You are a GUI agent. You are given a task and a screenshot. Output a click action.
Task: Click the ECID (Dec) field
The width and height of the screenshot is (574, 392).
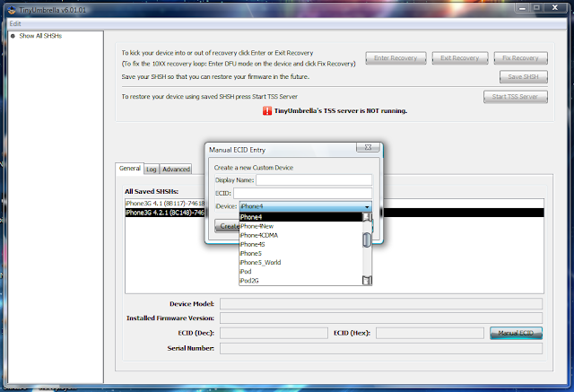274,333
